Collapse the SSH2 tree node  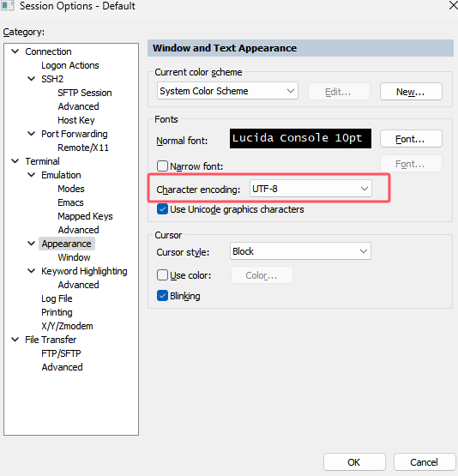31,79
